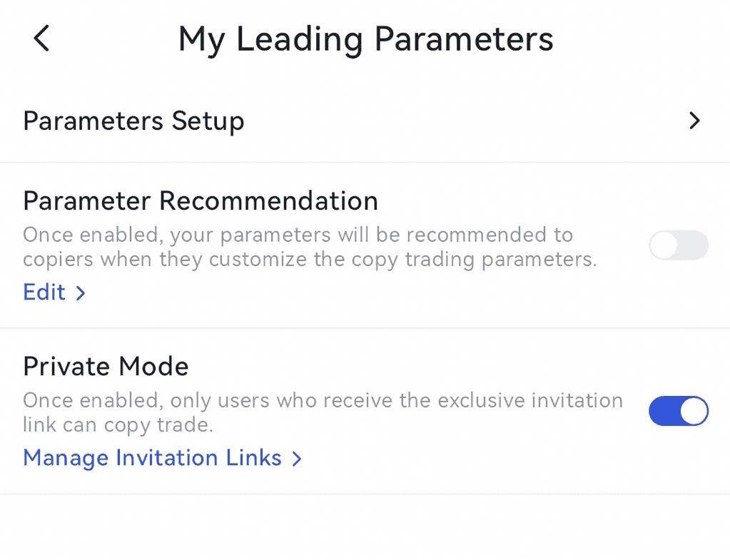Click the Private Mode description text
This screenshot has height=560, width=730.
pyautogui.click(x=323, y=412)
